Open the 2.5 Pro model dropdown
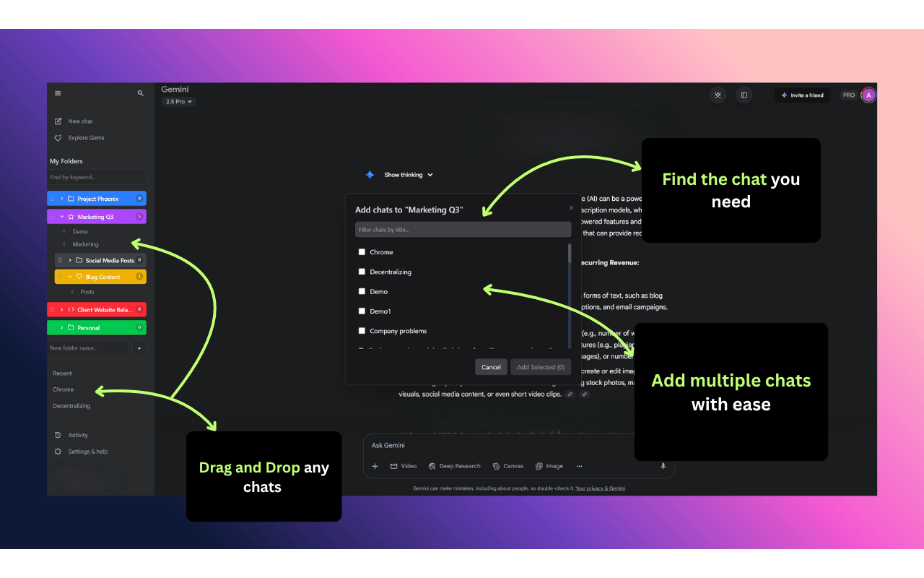The image size is (924, 578). [179, 102]
